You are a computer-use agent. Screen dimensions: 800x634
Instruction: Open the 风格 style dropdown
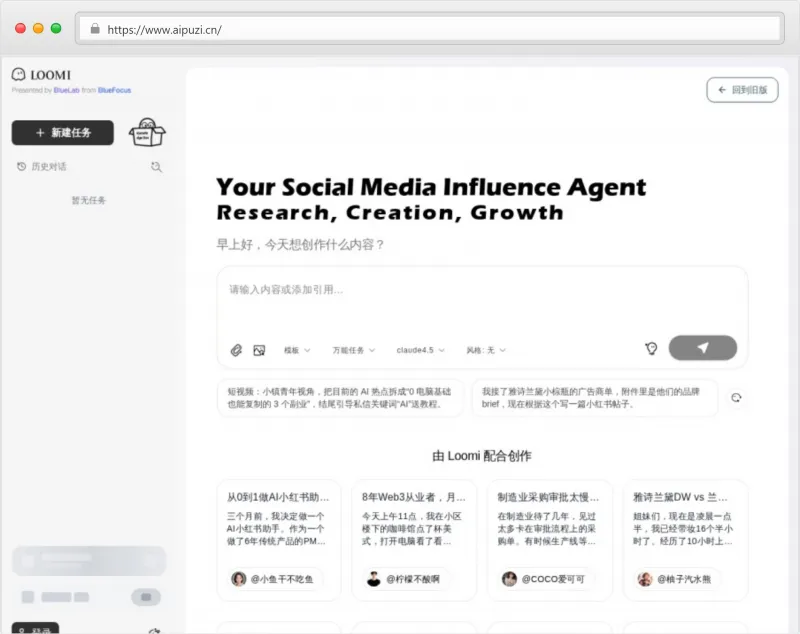coord(486,350)
